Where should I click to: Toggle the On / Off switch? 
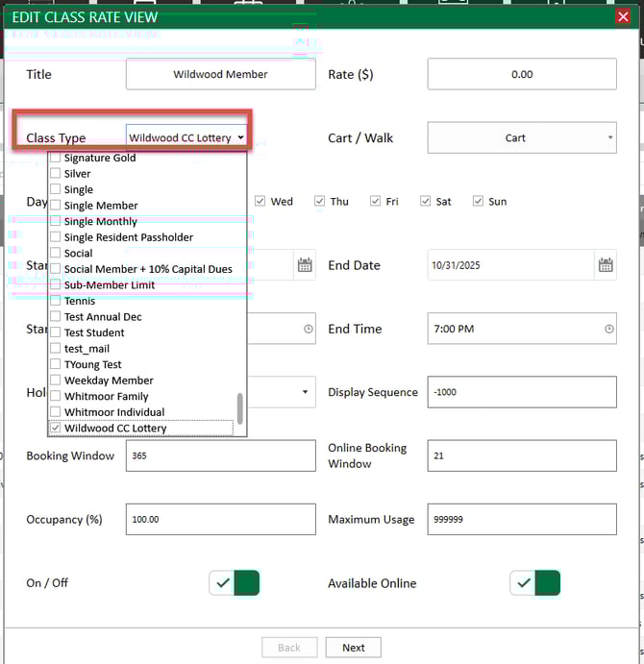tap(235, 582)
